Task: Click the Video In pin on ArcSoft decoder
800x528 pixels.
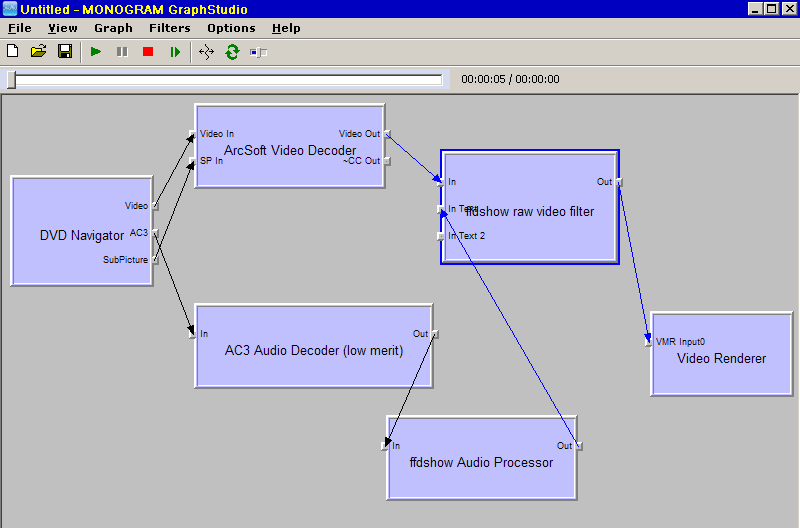Action: click(192, 134)
